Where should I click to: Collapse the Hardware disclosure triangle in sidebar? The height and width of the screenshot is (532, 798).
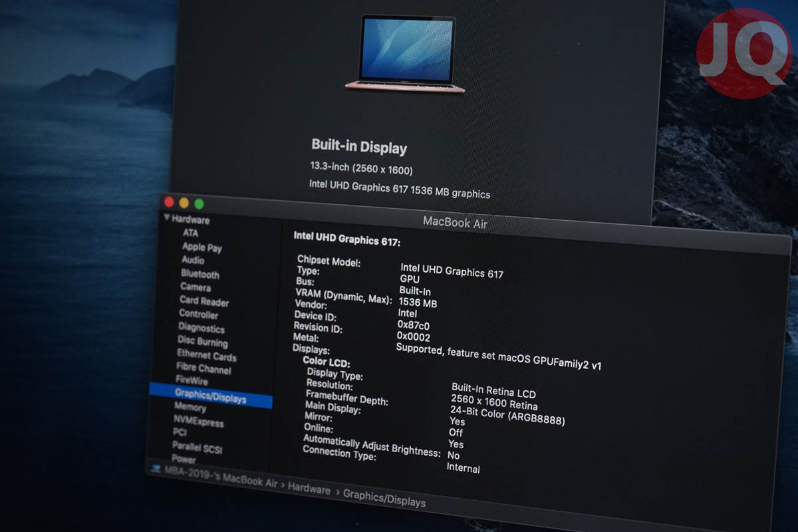(166, 217)
